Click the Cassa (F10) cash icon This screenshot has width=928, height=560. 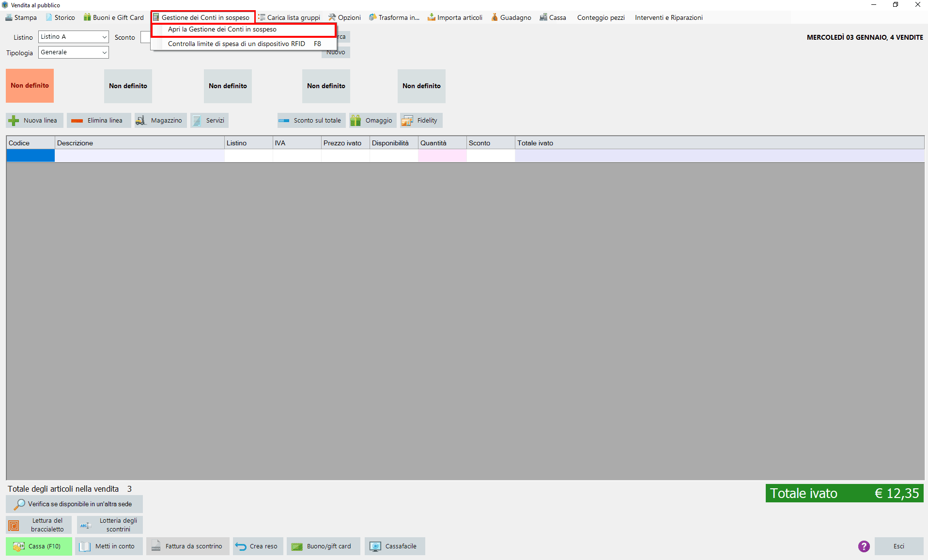coord(18,546)
